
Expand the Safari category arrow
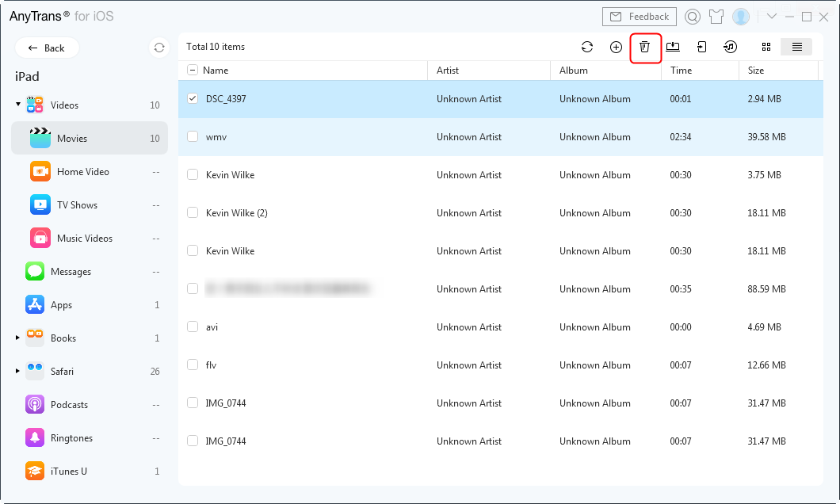[18, 372]
